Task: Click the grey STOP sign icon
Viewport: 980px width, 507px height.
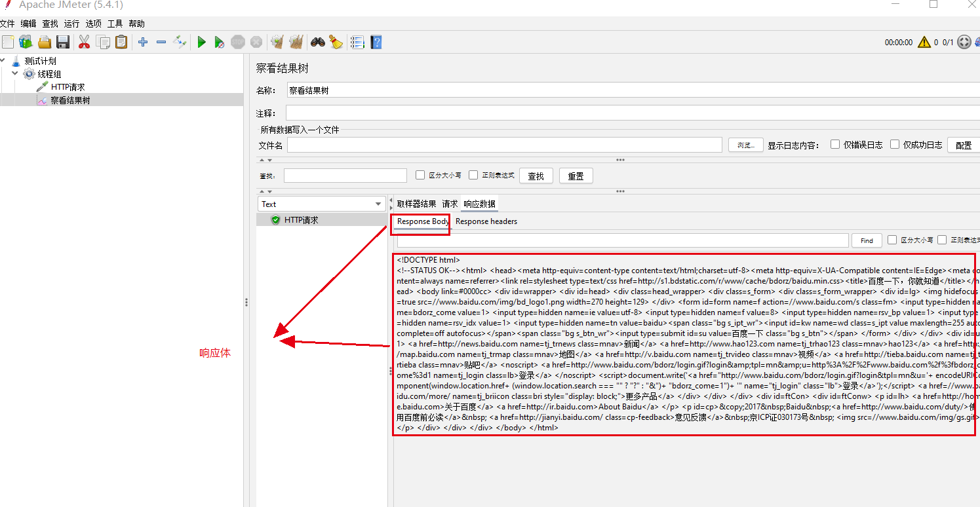Action: 238,43
